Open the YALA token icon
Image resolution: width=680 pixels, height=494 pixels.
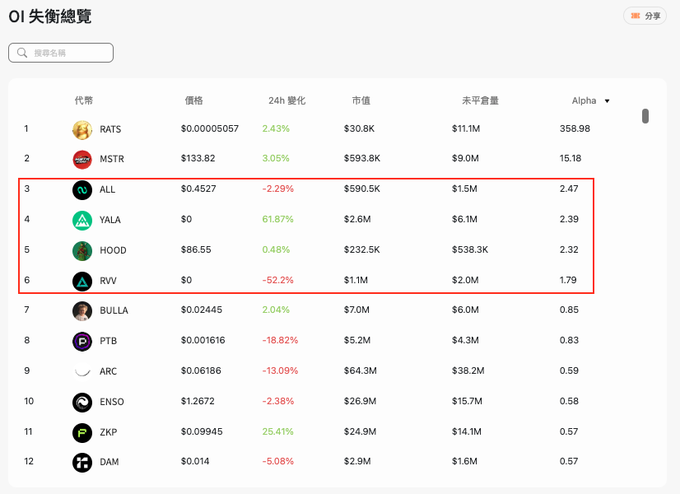(82, 220)
